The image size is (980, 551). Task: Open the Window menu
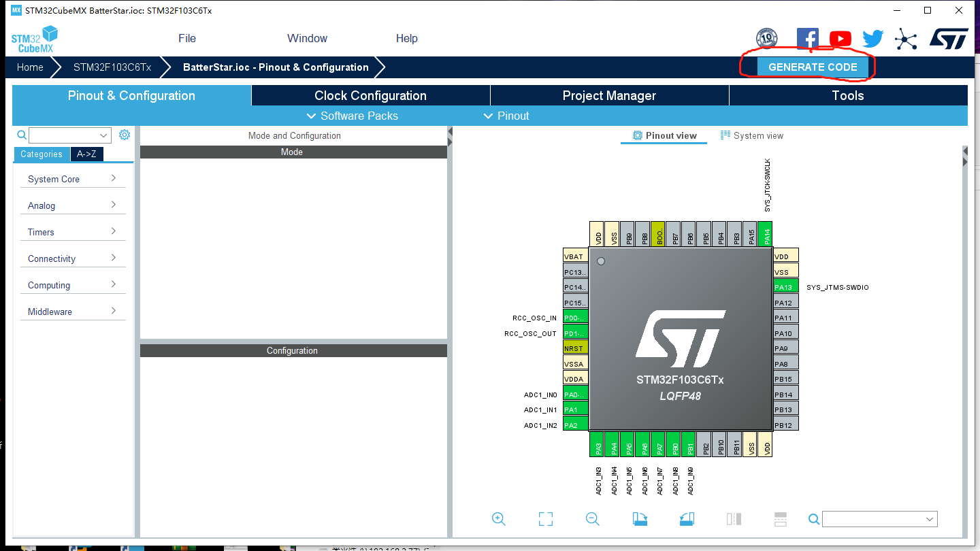click(x=307, y=38)
